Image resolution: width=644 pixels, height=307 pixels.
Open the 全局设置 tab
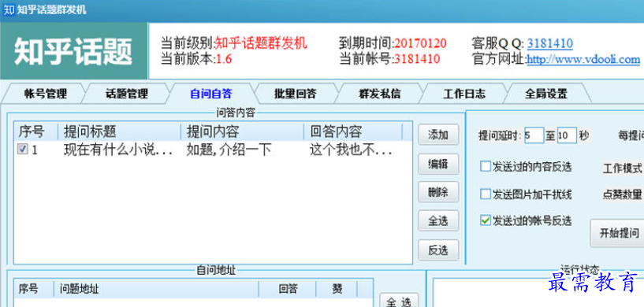[x=545, y=94]
